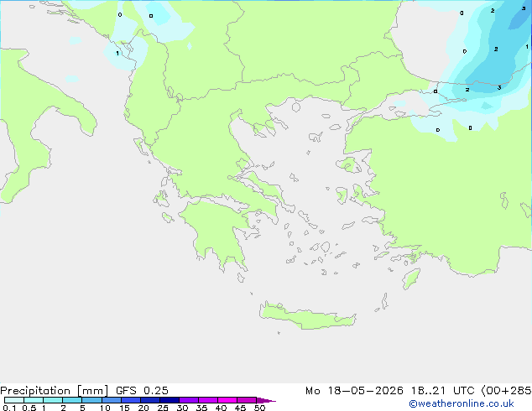Click the 'Precipitation [mm]' title text

(54, 391)
